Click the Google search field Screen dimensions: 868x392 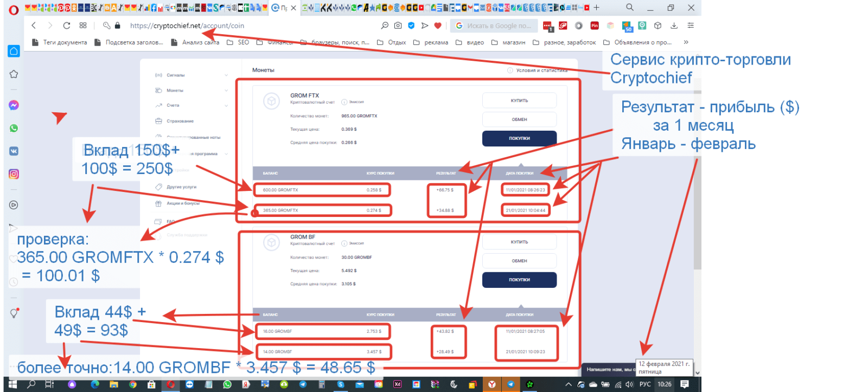point(494,25)
